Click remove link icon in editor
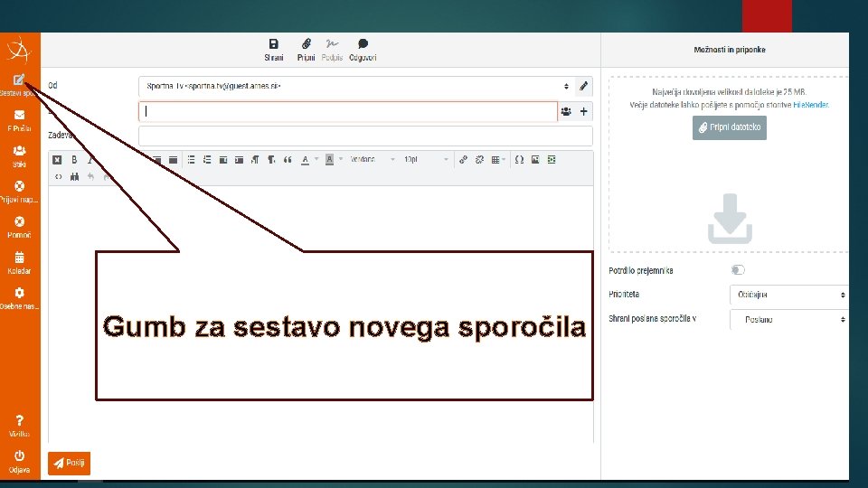Screen dimensions: 868x488 [x=479, y=160]
